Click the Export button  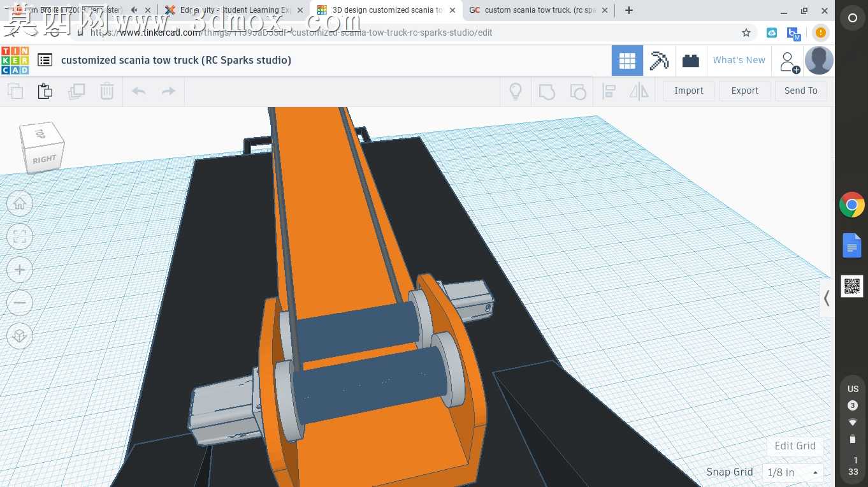click(745, 91)
